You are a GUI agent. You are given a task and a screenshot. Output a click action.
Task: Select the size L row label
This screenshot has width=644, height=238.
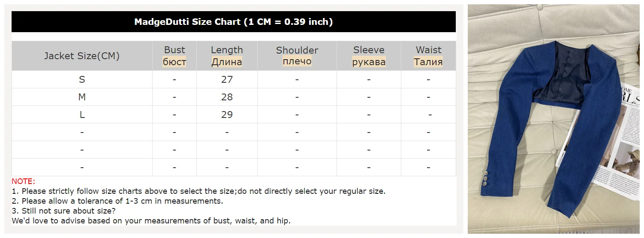coord(82,114)
